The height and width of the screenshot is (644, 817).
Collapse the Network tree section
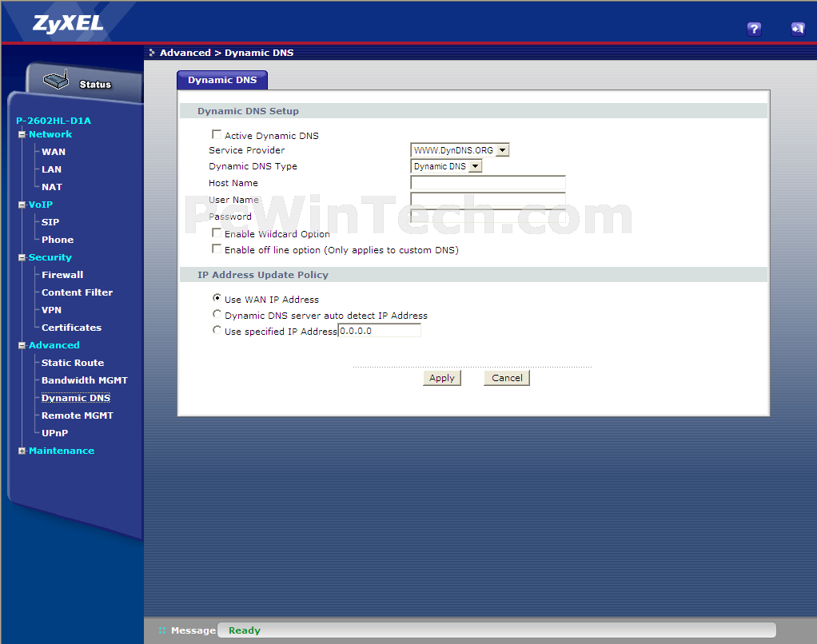(22, 135)
